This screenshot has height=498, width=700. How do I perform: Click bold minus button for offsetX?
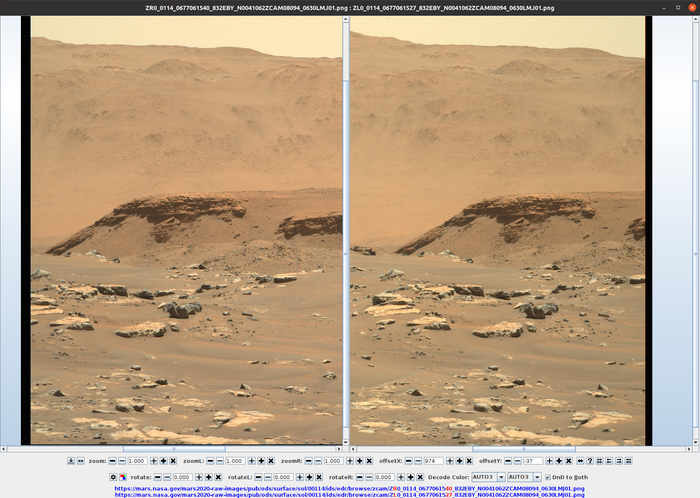tap(408, 461)
